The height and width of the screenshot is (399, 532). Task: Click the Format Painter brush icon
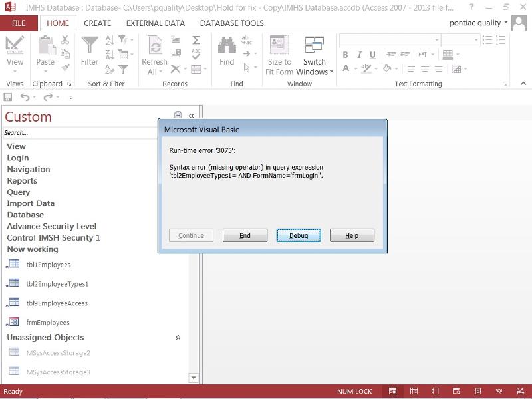(65, 67)
